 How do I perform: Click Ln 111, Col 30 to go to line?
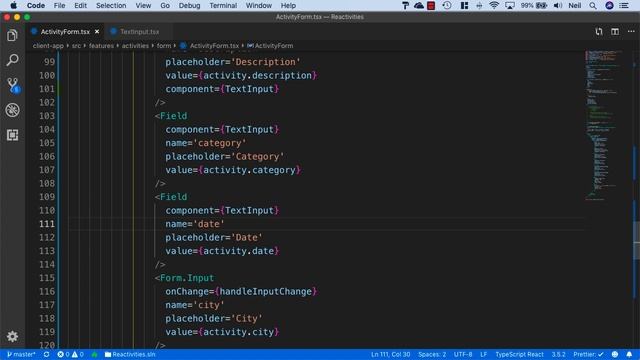click(x=390, y=354)
